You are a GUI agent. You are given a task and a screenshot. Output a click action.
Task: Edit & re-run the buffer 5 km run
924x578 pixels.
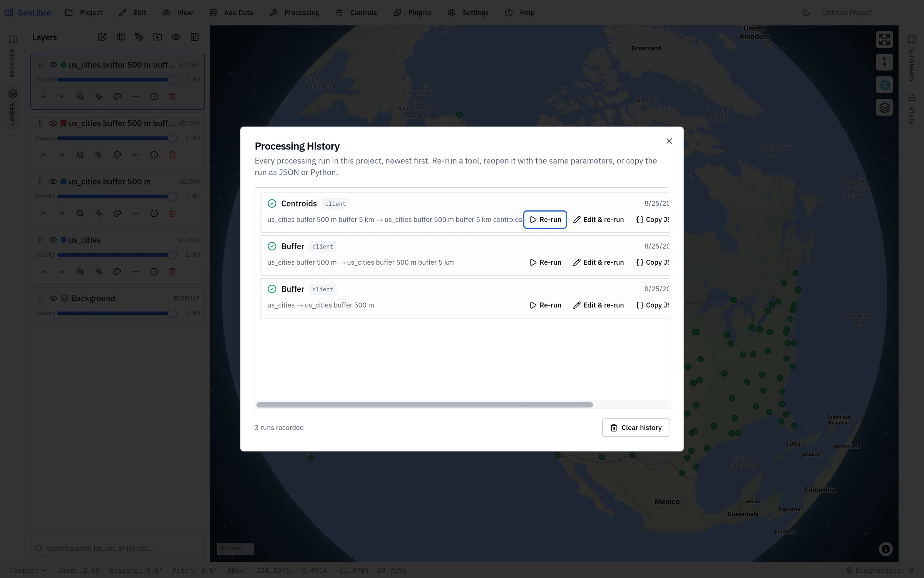coord(598,262)
